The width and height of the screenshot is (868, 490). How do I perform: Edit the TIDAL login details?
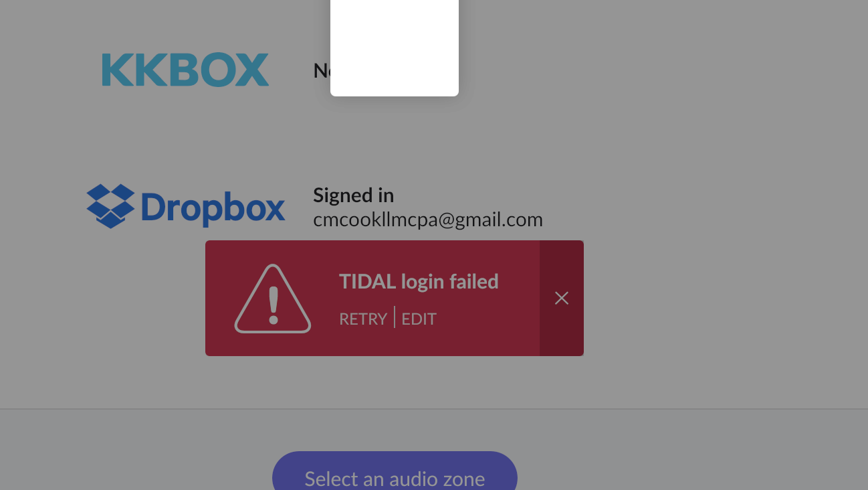click(x=419, y=319)
